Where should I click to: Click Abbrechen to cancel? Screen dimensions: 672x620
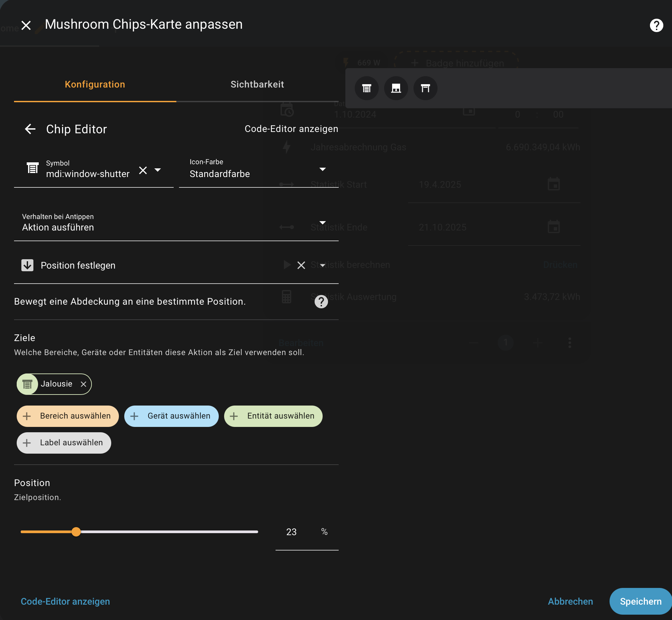pyautogui.click(x=570, y=601)
